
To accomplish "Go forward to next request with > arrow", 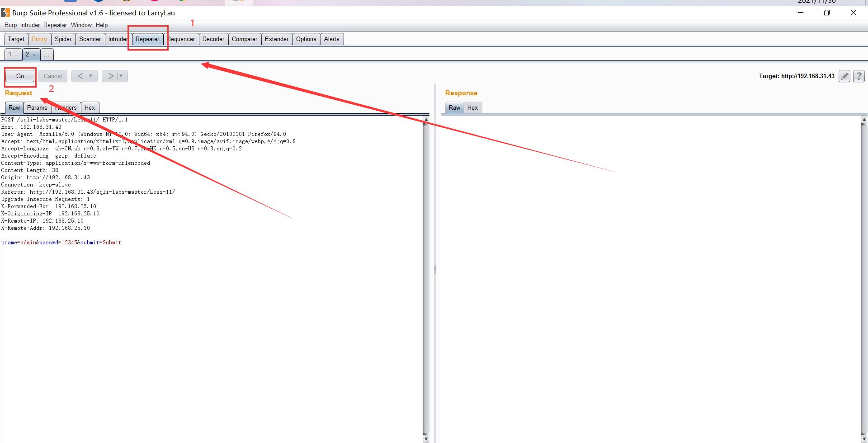I will 110,76.
